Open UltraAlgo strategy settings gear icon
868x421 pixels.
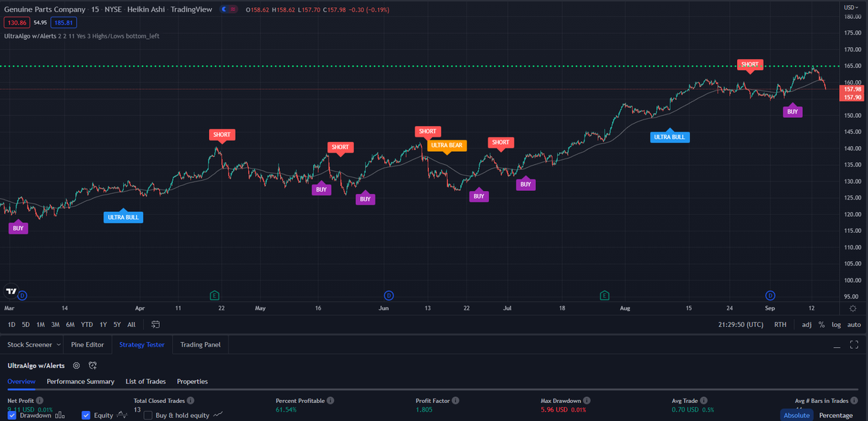coord(76,366)
